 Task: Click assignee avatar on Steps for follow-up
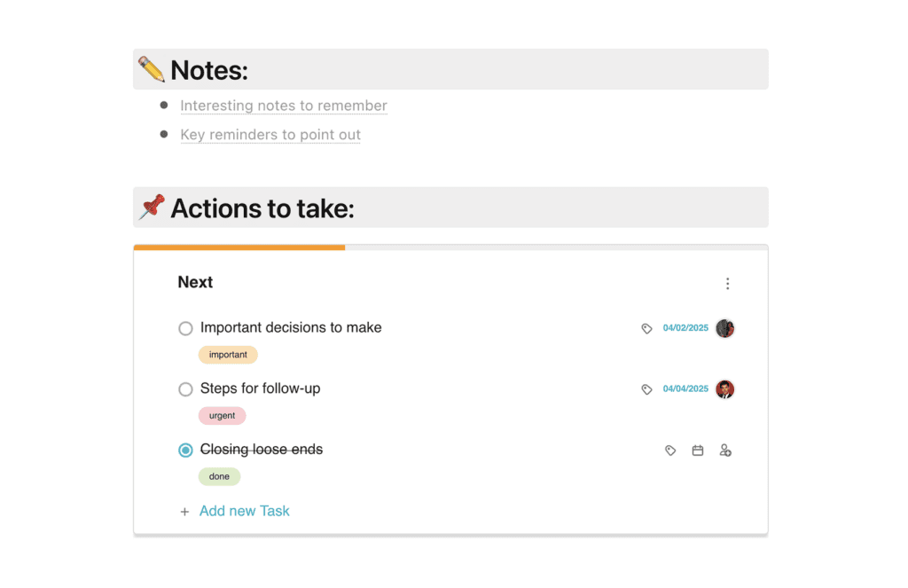pyautogui.click(x=725, y=389)
